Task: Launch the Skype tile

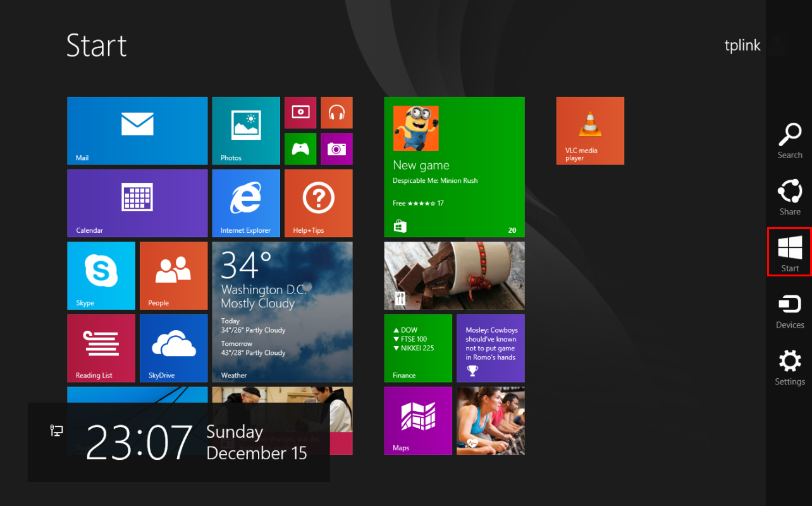Action: [101, 276]
